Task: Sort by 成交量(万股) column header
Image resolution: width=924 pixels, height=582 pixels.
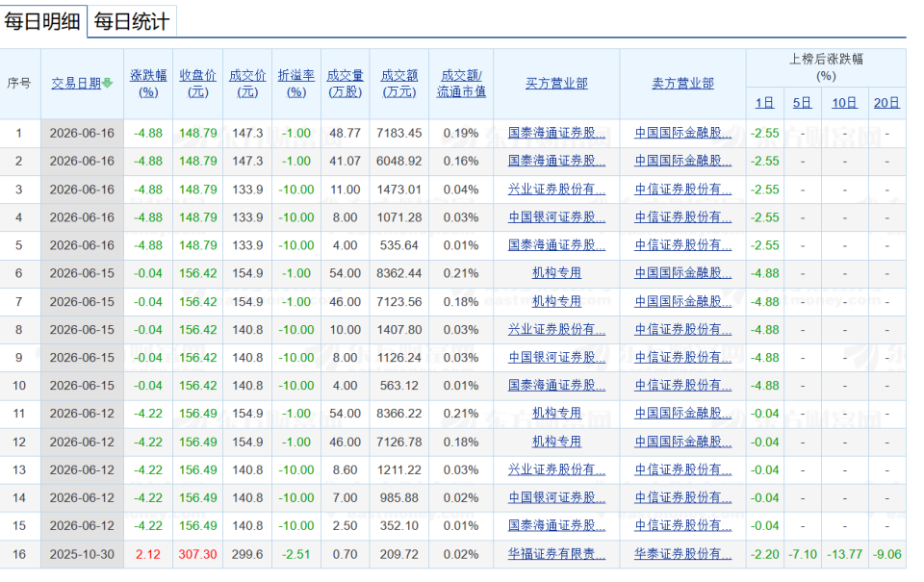Action: tap(346, 84)
